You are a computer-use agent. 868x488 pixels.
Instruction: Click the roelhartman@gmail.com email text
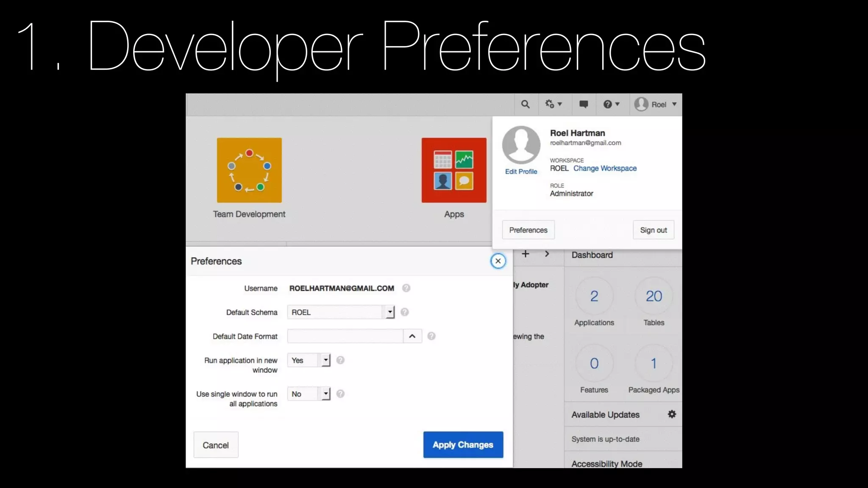pos(585,143)
